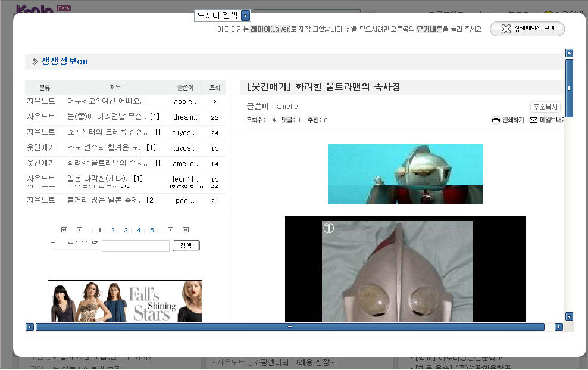Screen dimensions: 588x370
Task: Click the 분류 column header
Action: (45, 88)
